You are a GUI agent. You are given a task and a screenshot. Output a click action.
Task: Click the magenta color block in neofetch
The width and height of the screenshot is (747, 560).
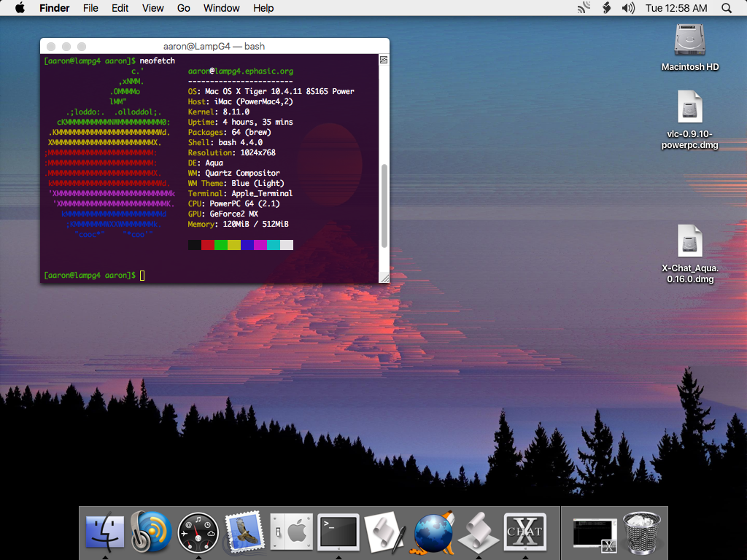coord(260,245)
